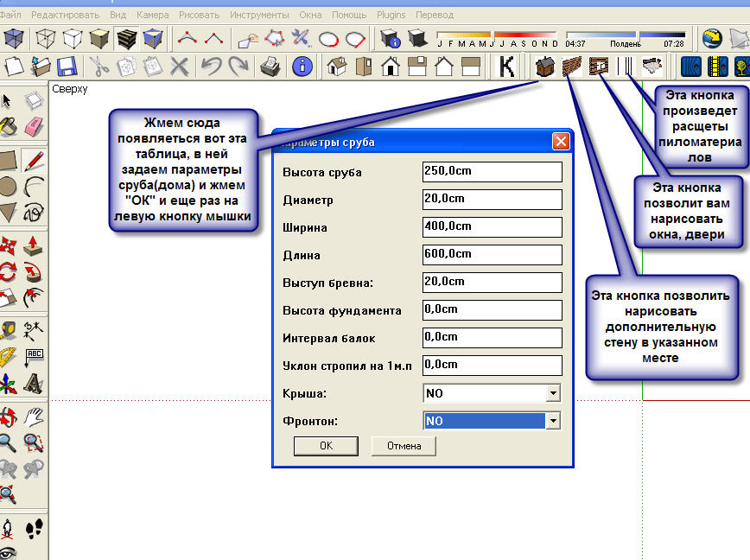
Task: Select the Pencil line tool
Action: click(34, 160)
